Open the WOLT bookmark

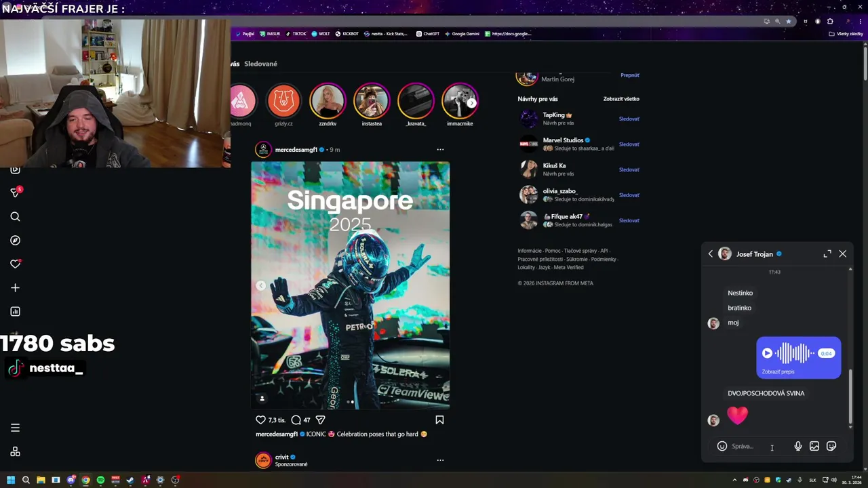[321, 33]
